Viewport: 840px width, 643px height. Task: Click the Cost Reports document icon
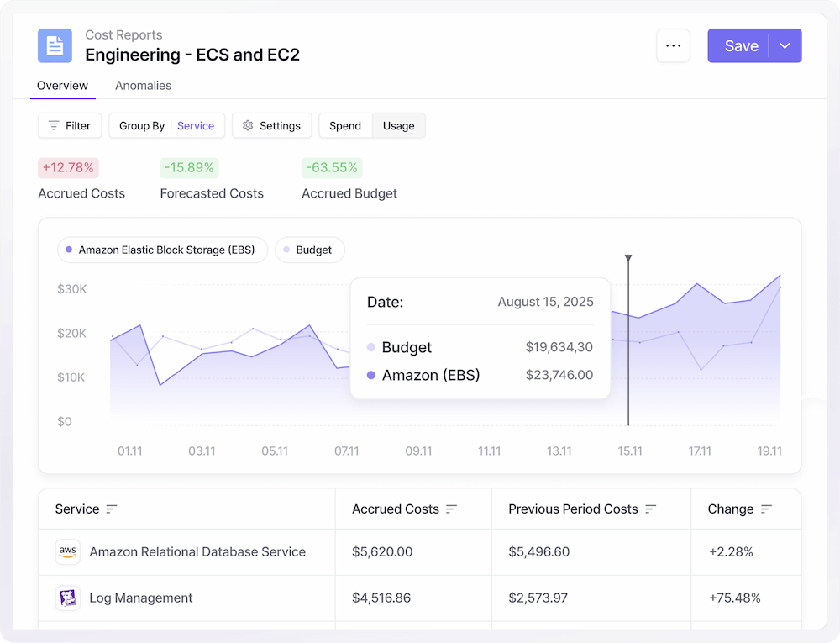55,45
